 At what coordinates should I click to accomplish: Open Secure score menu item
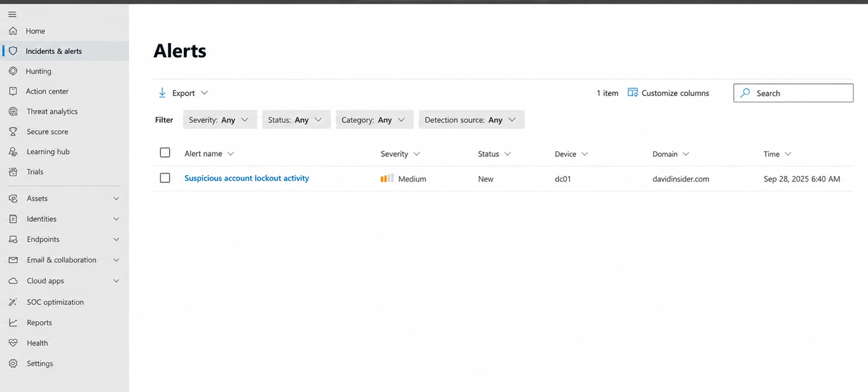pyautogui.click(x=64, y=132)
